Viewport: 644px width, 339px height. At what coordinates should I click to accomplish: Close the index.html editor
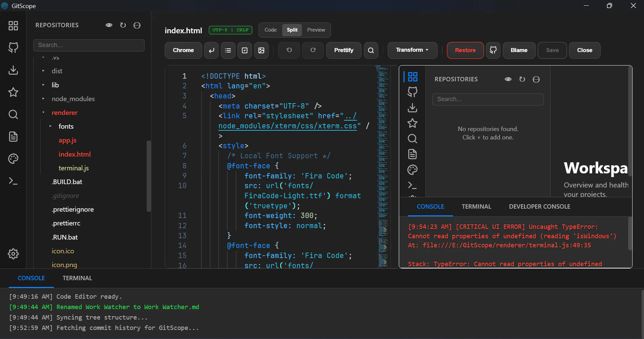pyautogui.click(x=584, y=50)
